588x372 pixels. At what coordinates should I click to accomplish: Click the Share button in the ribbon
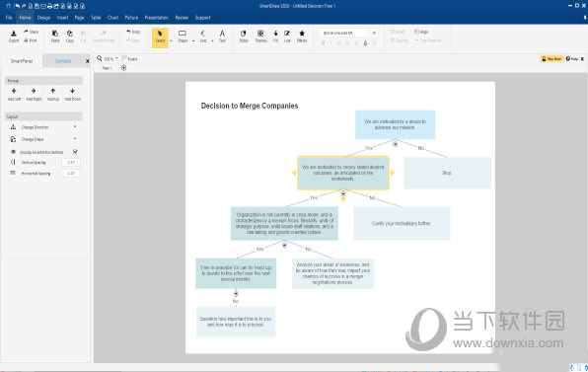tap(32, 32)
